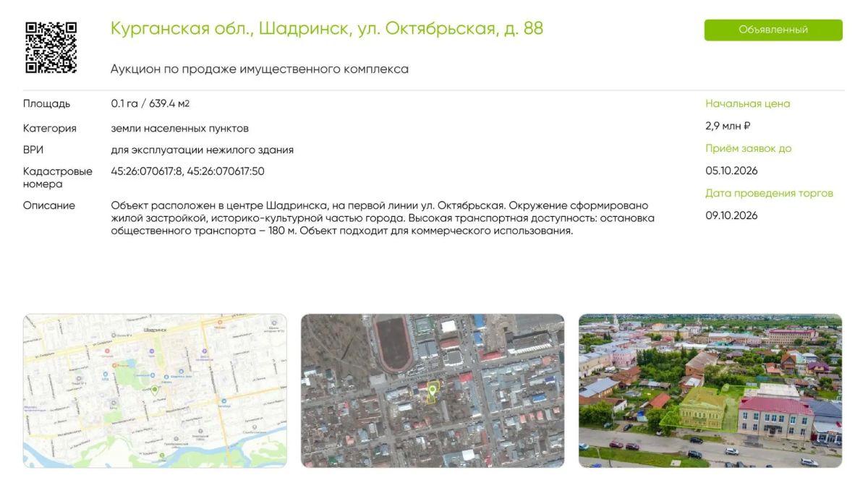
Task: Select the cadastral numbers 45:26:070617:8, 45:26:070617:50
Action: (187, 171)
